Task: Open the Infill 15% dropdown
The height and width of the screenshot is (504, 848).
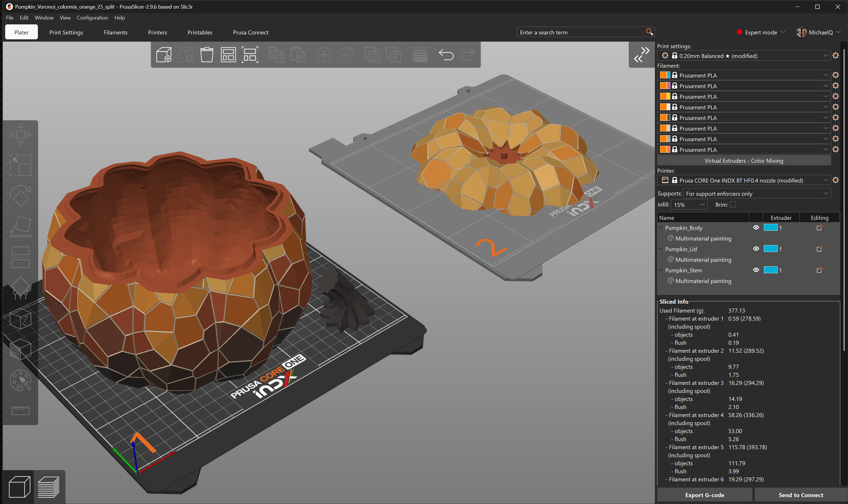Action: click(x=689, y=204)
